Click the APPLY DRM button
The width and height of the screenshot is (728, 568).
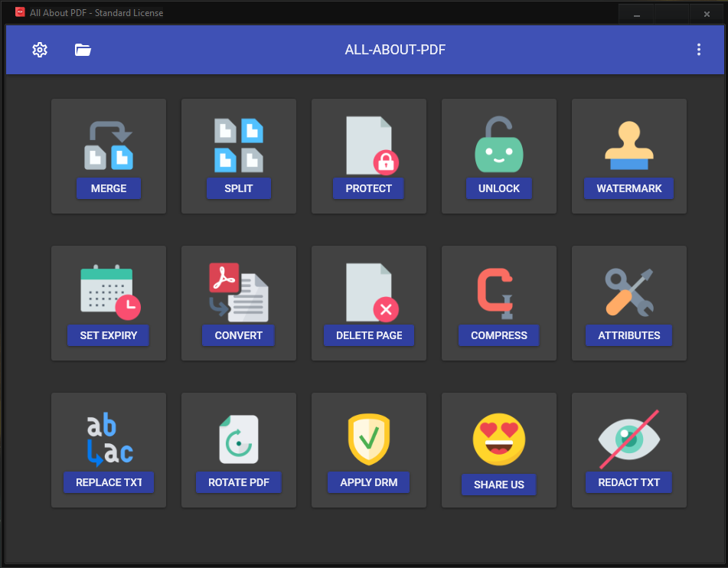369,482
